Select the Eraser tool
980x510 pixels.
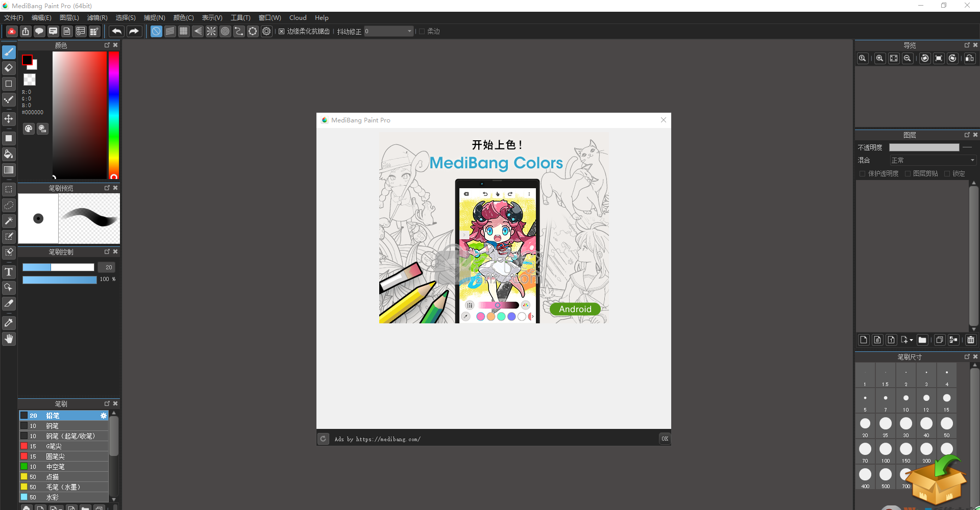pos(9,68)
